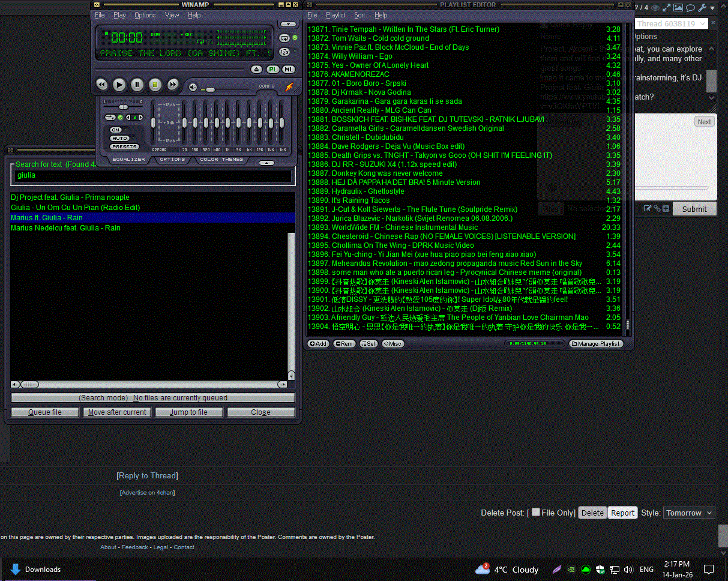Click the Open file eject icon

[256, 70]
